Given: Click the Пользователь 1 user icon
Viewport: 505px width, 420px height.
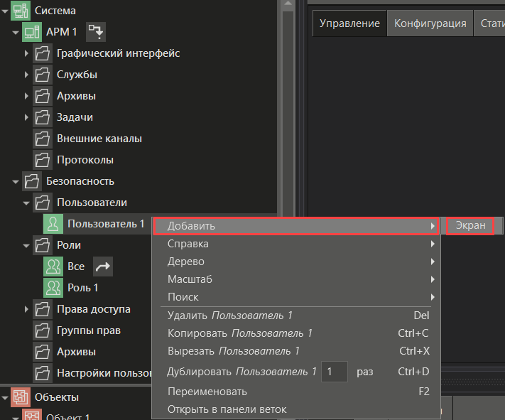Looking at the screenshot, I should tap(53, 224).
